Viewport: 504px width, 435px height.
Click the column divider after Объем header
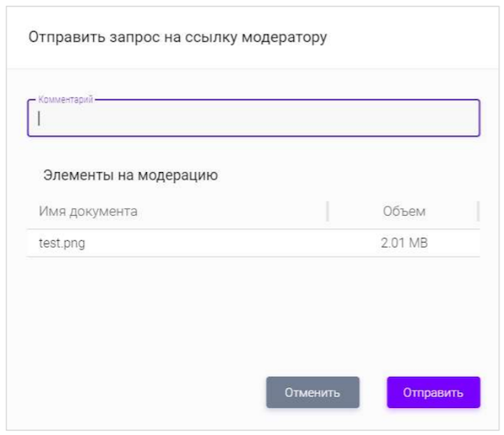477,212
